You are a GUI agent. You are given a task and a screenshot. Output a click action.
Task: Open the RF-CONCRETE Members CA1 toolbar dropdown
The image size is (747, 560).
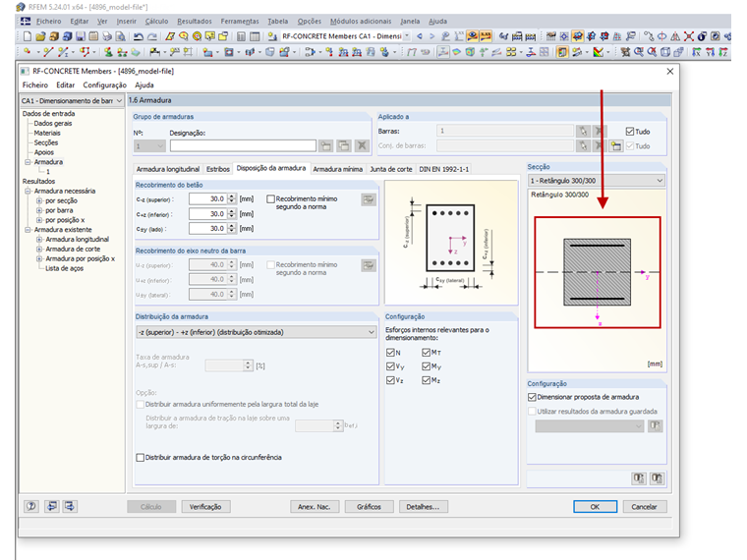(407, 36)
